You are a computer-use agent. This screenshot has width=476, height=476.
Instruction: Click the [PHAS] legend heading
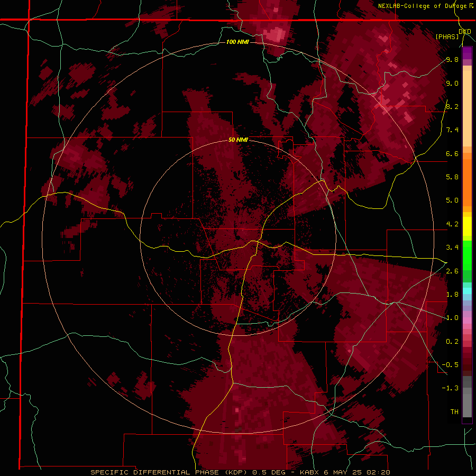click(447, 36)
